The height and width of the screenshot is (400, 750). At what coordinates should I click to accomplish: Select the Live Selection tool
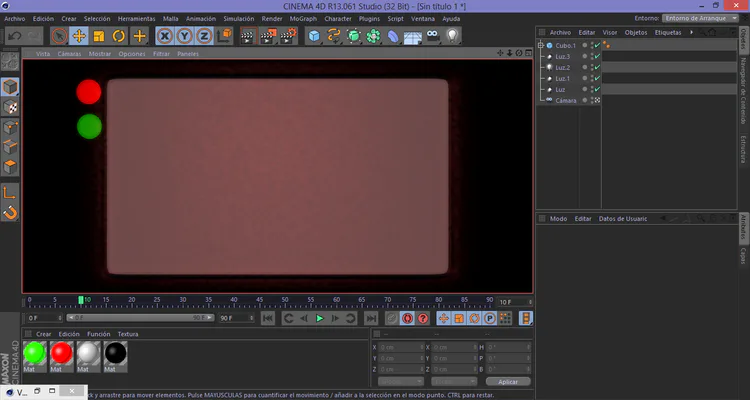(59, 36)
